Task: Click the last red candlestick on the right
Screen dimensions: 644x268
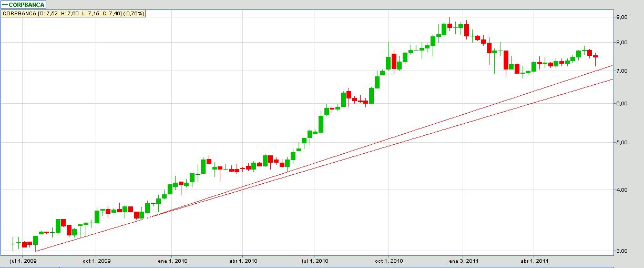Action: (596, 57)
